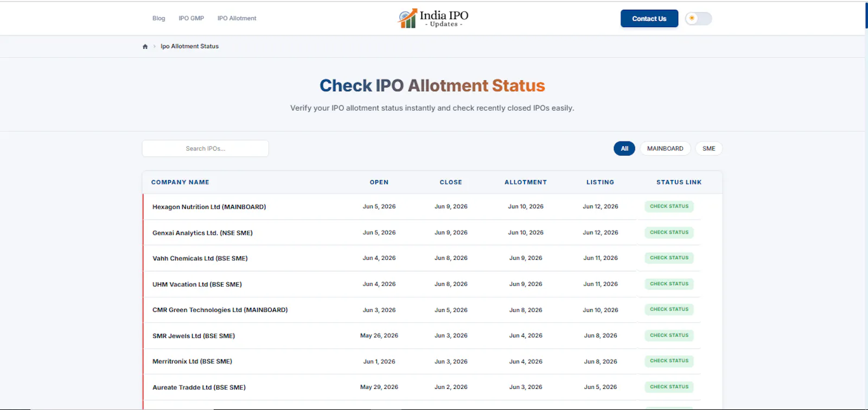Click the Contact Us button
Image resolution: width=868 pixels, height=410 pixels.
coord(649,18)
